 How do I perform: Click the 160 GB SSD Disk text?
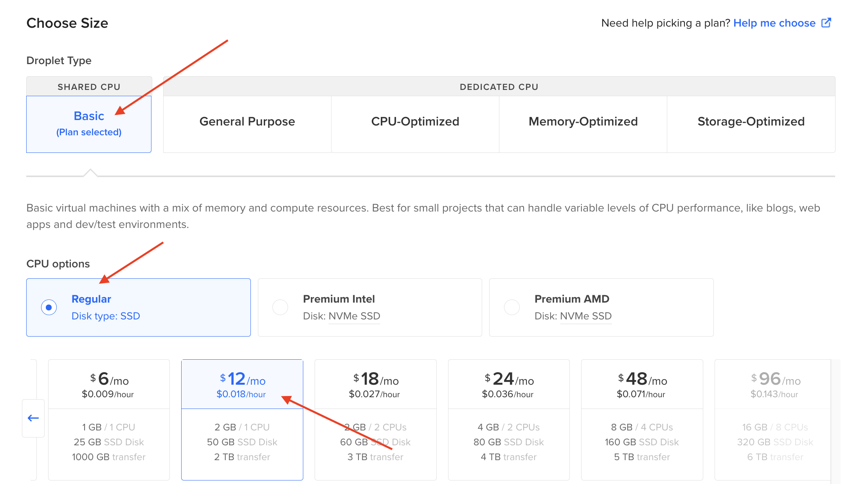pyautogui.click(x=642, y=442)
